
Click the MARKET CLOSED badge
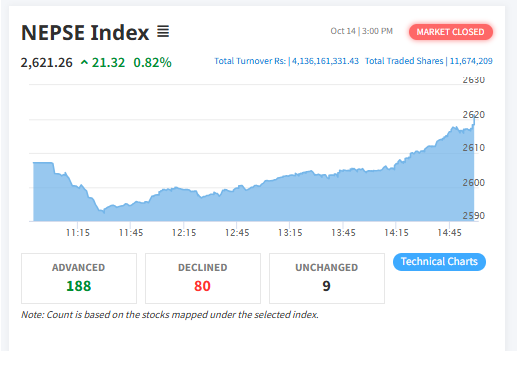[450, 32]
